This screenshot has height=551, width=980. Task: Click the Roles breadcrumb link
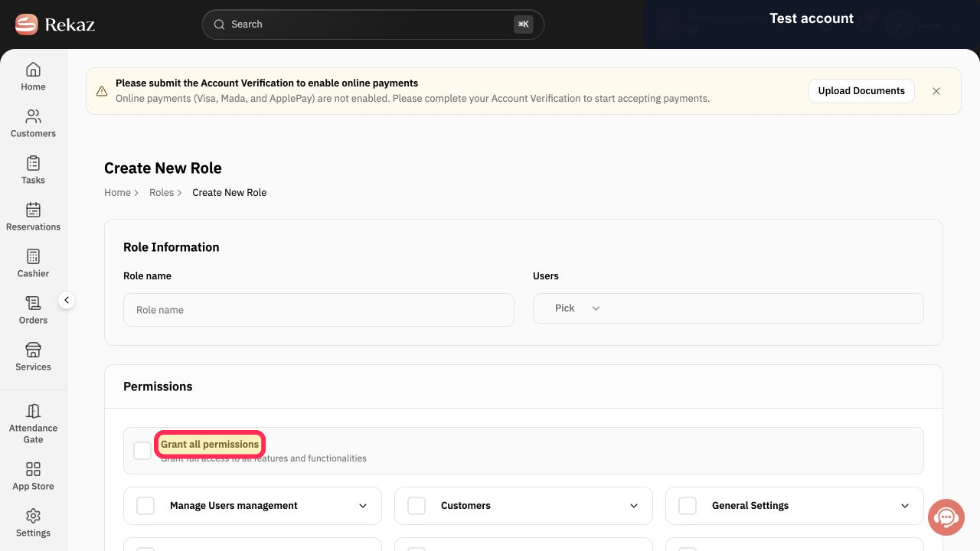pos(162,193)
